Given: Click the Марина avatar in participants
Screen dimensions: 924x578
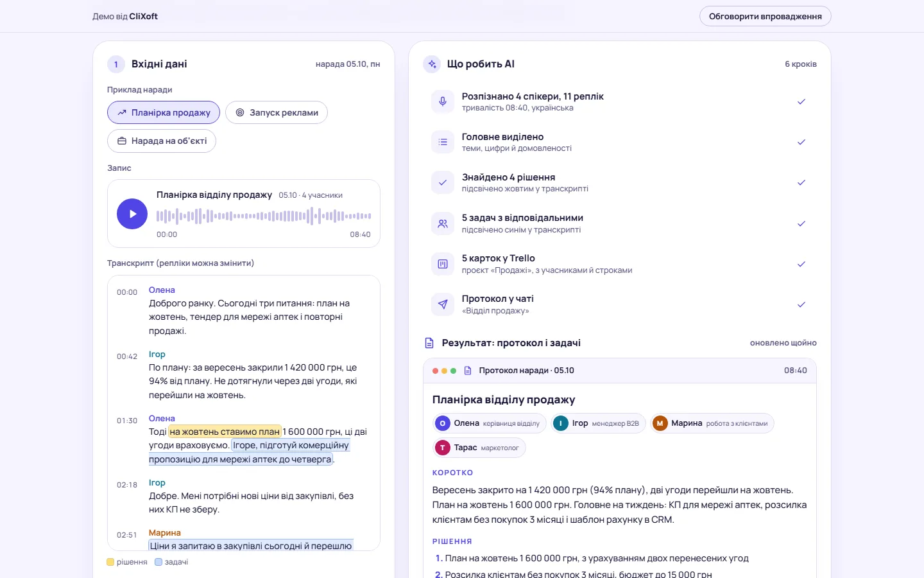Looking at the screenshot, I should coord(660,423).
